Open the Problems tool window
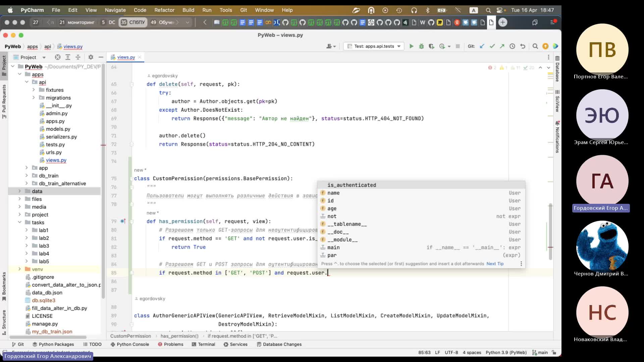Image resolution: width=644 pixels, height=362 pixels. (170, 344)
